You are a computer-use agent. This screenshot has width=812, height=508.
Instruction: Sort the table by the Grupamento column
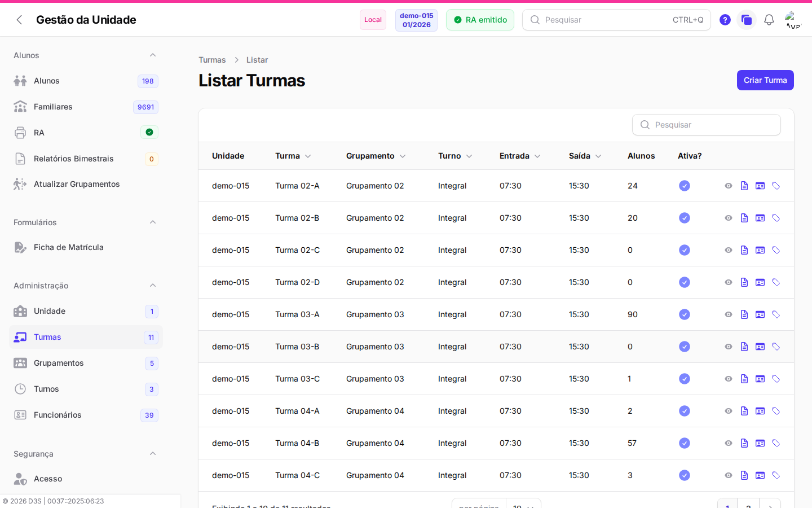pos(376,156)
